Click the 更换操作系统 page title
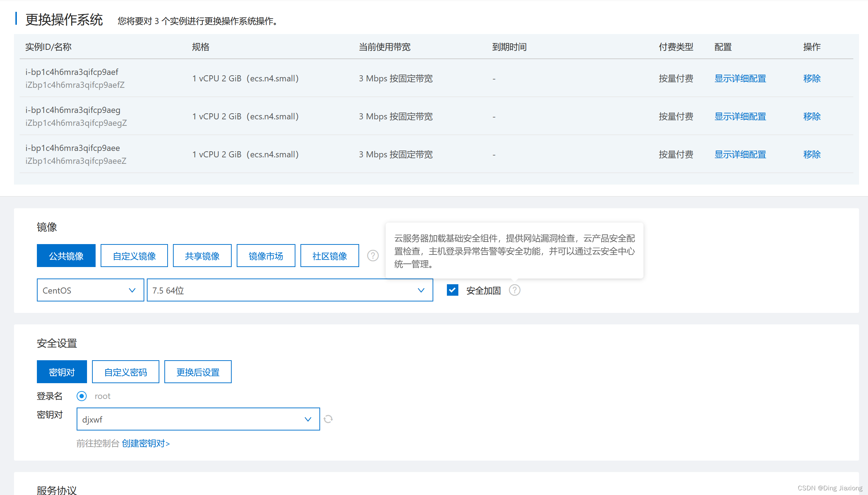Viewport: 868px width, 495px height. [64, 19]
